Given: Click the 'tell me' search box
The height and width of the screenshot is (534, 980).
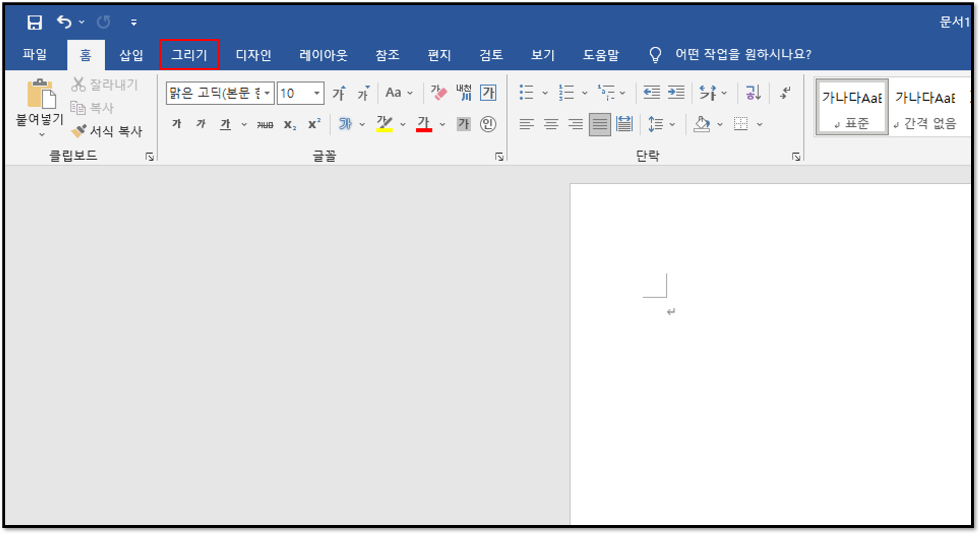Looking at the screenshot, I should (742, 54).
